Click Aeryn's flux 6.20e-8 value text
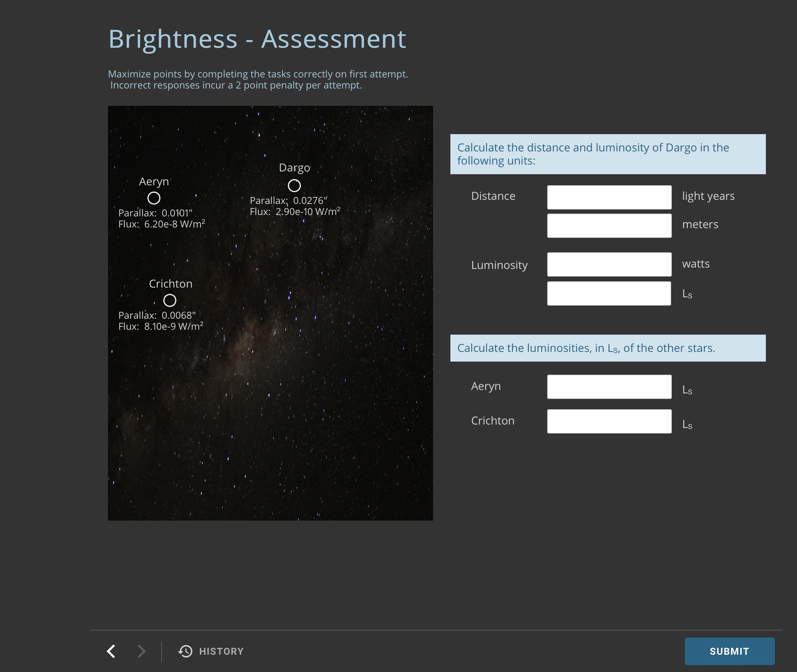 [x=162, y=224]
